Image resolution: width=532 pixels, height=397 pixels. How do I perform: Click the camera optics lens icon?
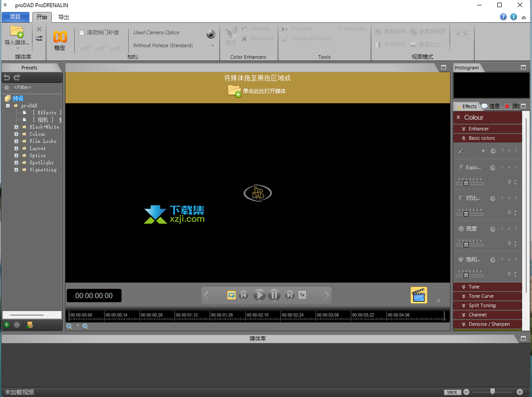(211, 34)
